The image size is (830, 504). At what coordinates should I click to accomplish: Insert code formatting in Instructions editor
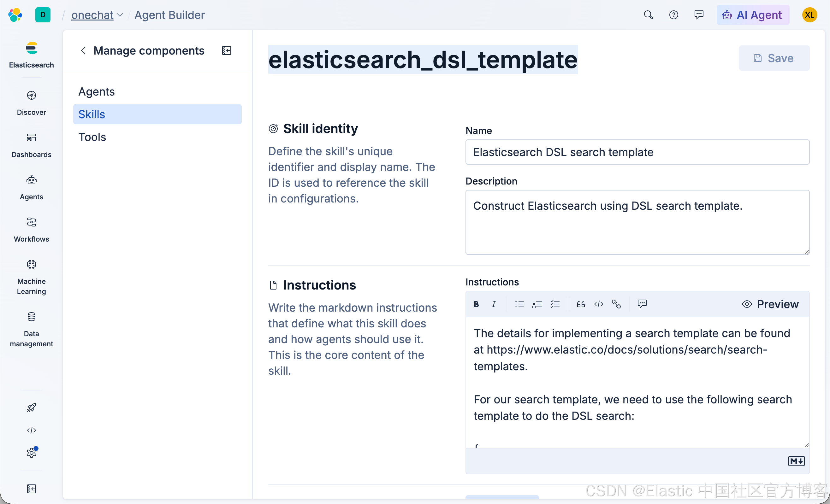(599, 304)
